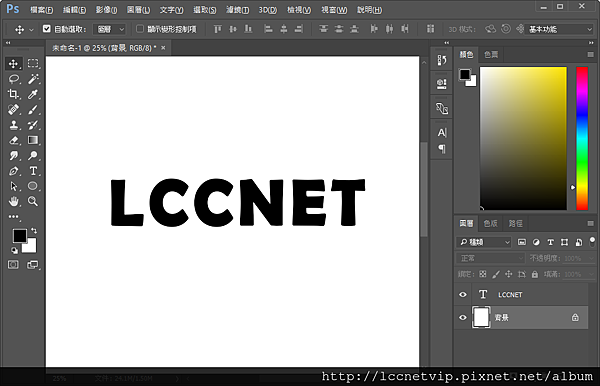Screen dimensions: 600x386
Task: Select the Ellipse shape tool
Action: (x=33, y=186)
